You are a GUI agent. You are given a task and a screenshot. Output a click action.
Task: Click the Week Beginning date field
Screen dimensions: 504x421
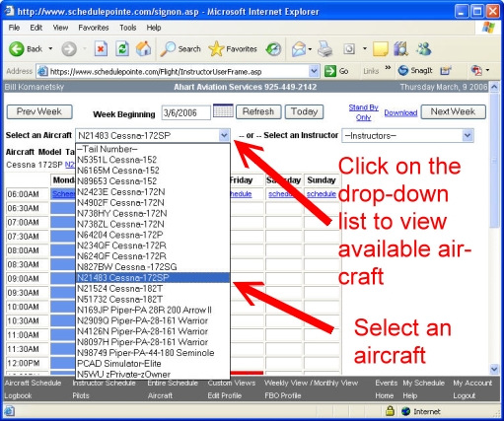(185, 112)
